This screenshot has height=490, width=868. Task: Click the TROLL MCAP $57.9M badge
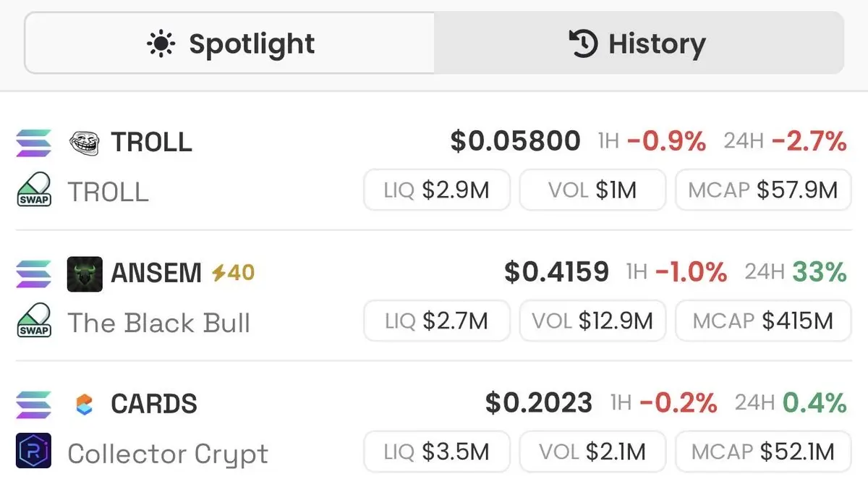[763, 190]
